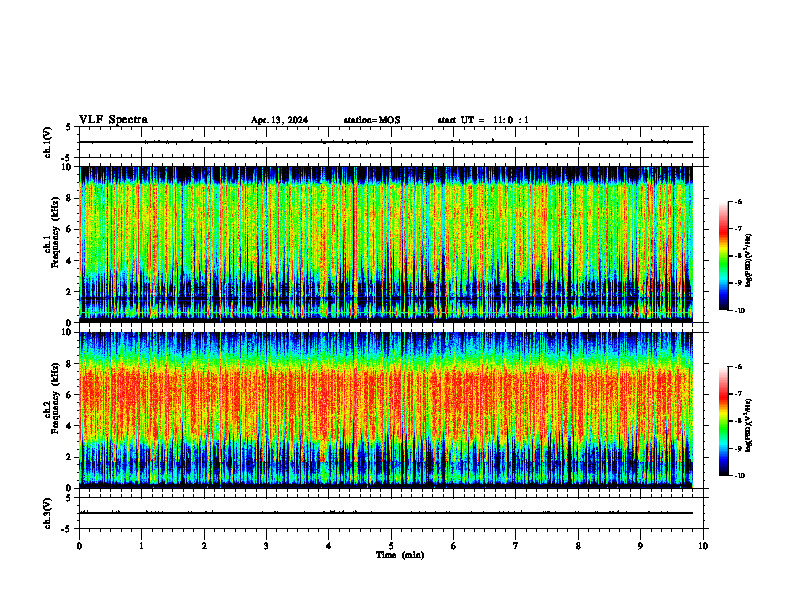Click the "VLF Spectra" plot title

pos(113,120)
